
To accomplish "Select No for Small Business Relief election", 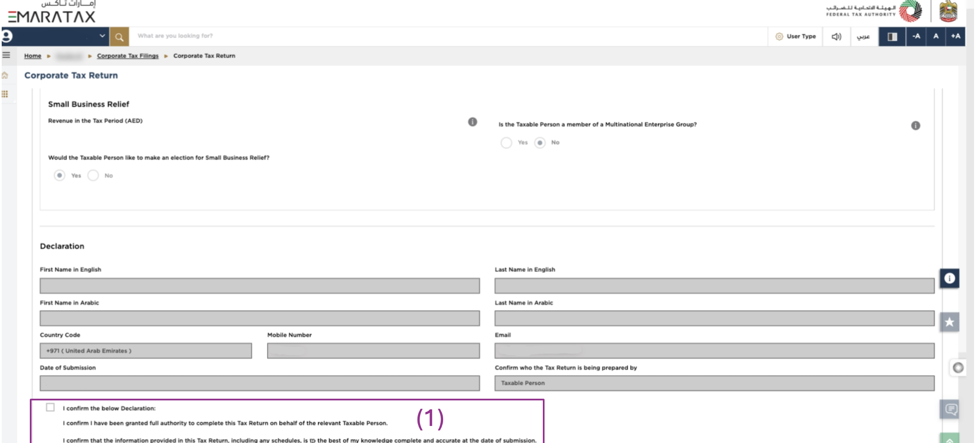I will pos(93,175).
